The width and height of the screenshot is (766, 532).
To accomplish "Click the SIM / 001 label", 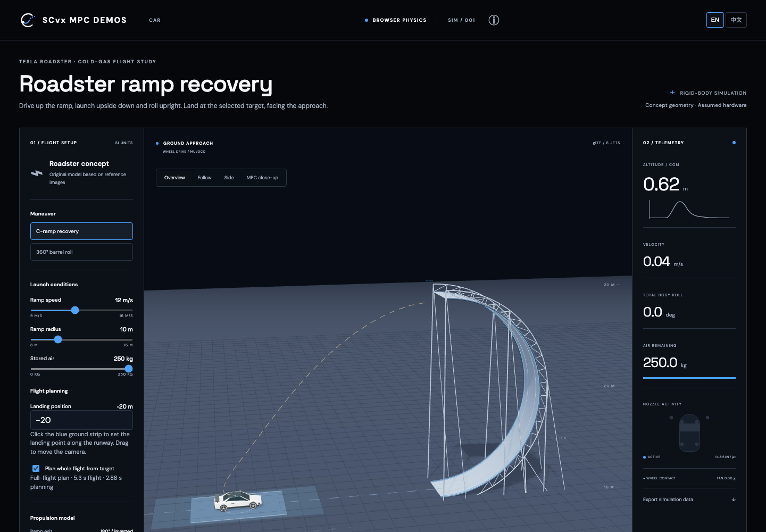I will [462, 20].
